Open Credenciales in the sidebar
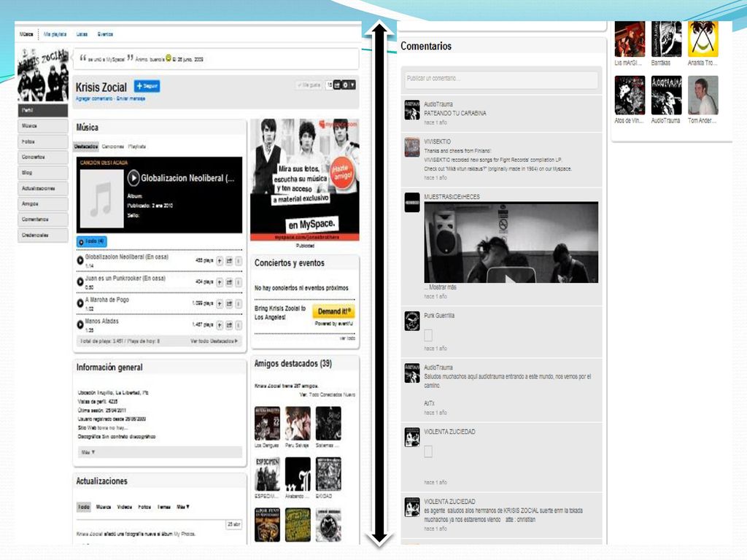Viewport: 747px width, 560px height. (43, 235)
